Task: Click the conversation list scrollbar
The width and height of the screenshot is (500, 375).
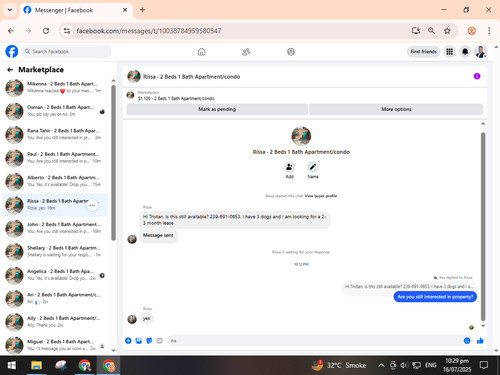Action: [113, 163]
